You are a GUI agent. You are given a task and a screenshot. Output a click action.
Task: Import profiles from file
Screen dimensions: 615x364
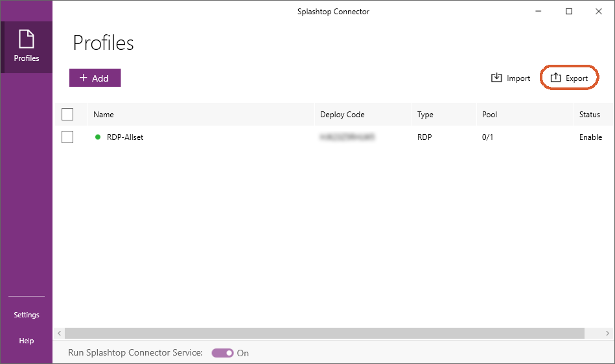coord(510,78)
